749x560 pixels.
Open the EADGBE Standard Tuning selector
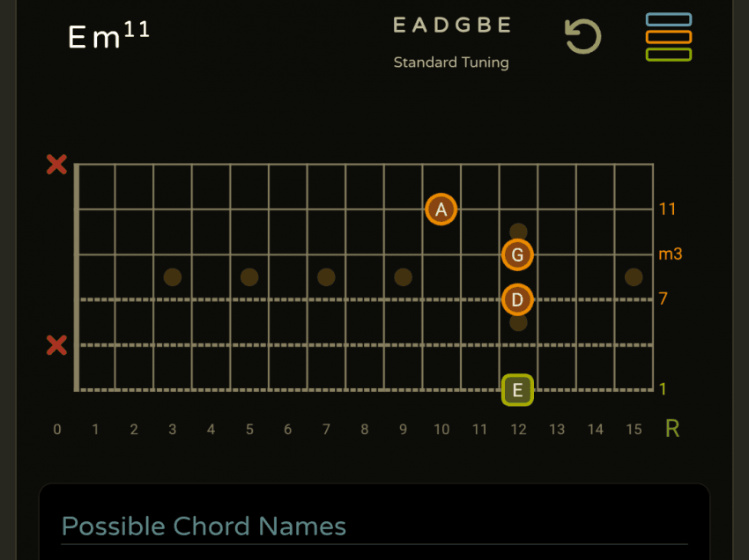(451, 41)
